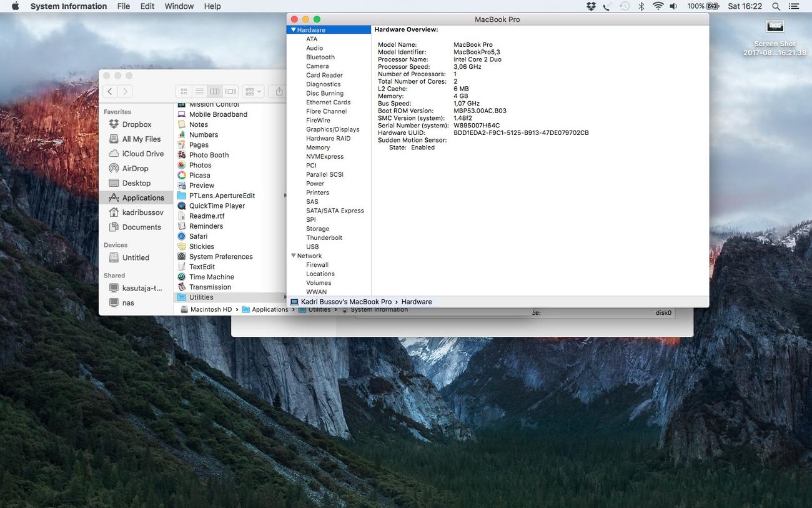Open Finder arrange-by dropdown
This screenshot has height=508, width=812.
[254, 91]
